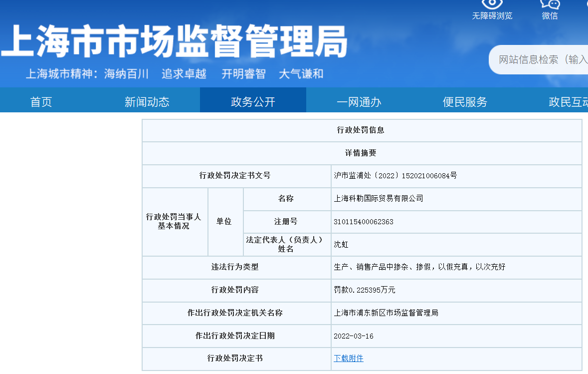Click the 上海市市场监督管理局 site title

(174, 41)
